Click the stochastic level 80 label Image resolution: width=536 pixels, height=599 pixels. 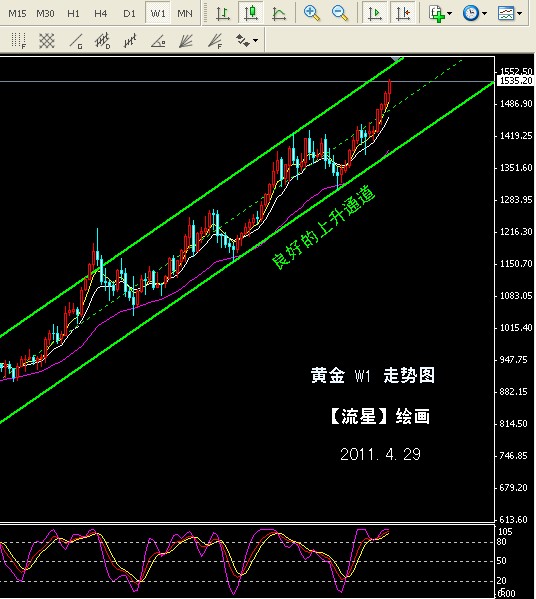pyautogui.click(x=502, y=542)
